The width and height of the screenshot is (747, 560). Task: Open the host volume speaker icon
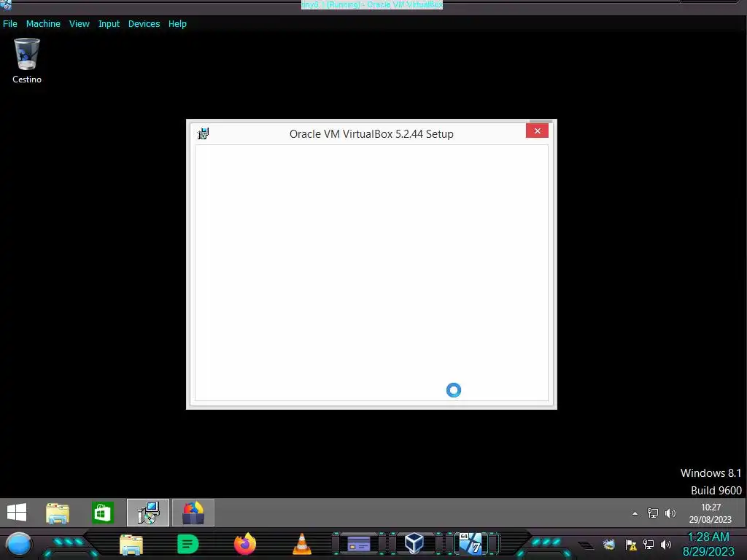coord(666,545)
